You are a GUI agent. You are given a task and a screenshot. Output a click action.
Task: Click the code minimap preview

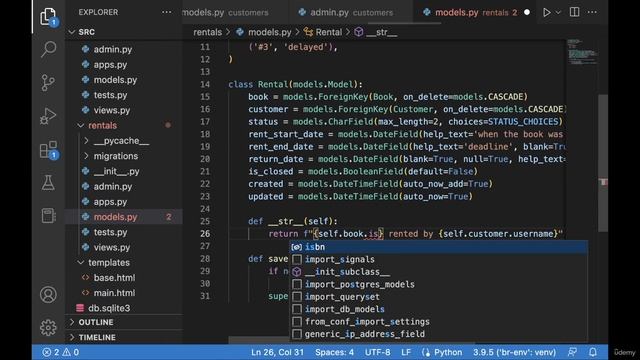[x=582, y=52]
